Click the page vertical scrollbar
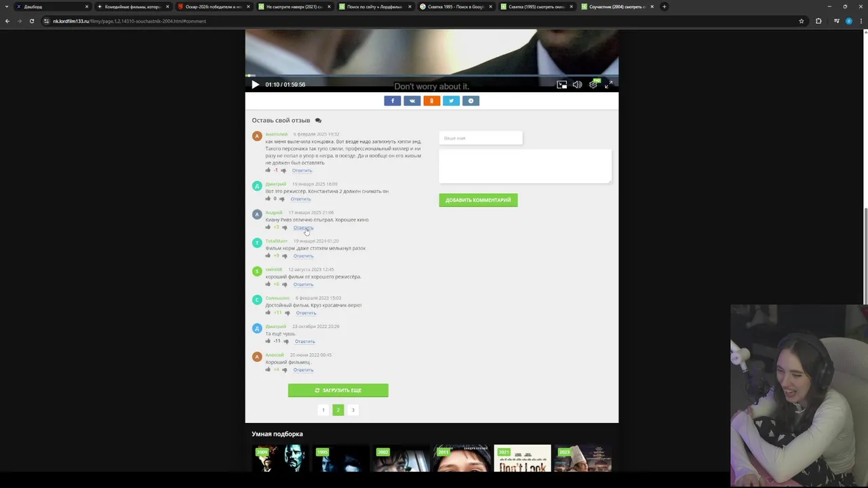The image size is (868, 488). point(865,258)
